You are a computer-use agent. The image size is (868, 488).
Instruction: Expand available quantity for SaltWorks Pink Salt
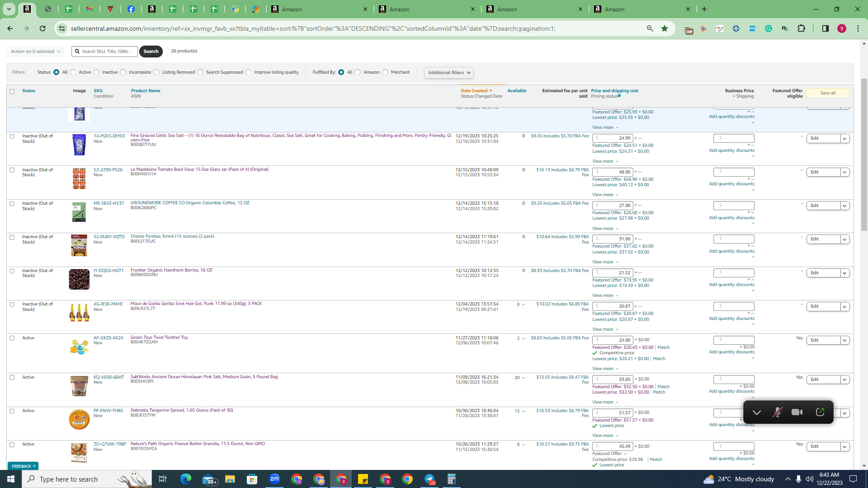(x=524, y=378)
